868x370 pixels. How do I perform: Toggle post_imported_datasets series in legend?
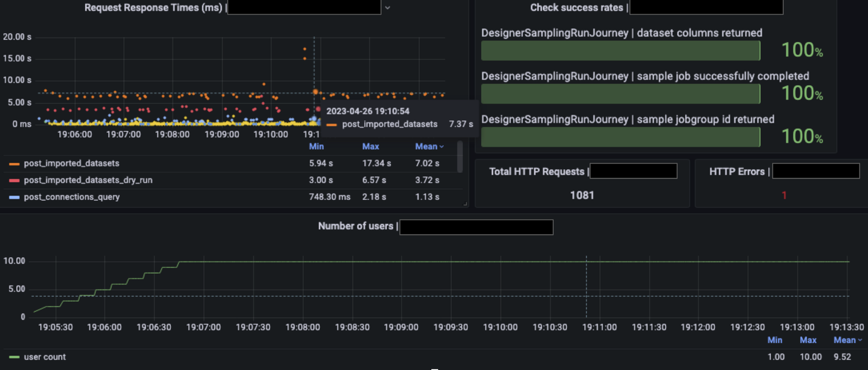coord(72,163)
